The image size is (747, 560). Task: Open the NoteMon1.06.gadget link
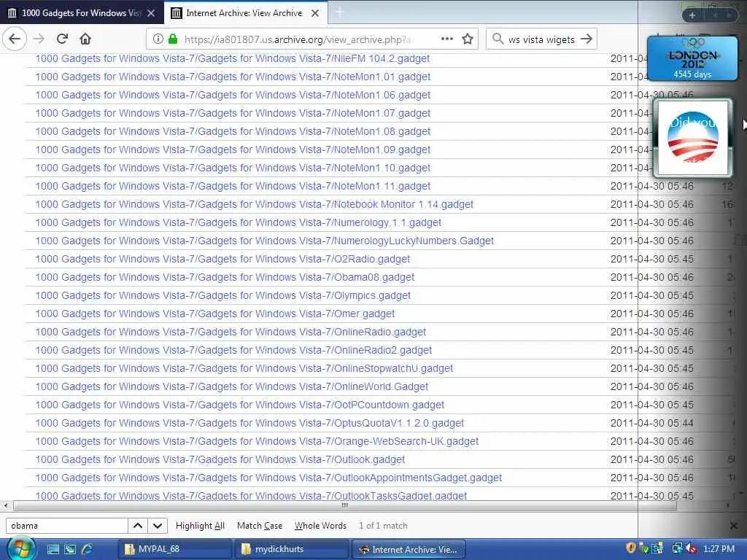[x=233, y=95]
